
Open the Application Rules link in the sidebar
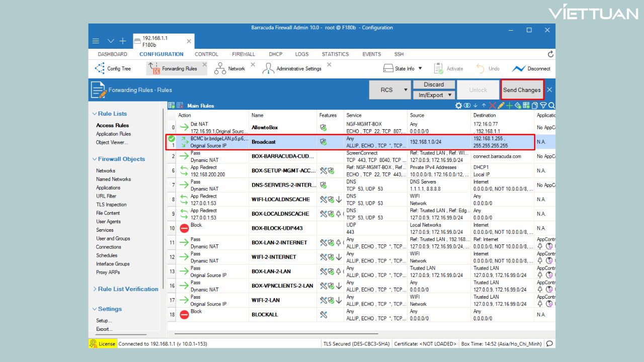click(113, 134)
